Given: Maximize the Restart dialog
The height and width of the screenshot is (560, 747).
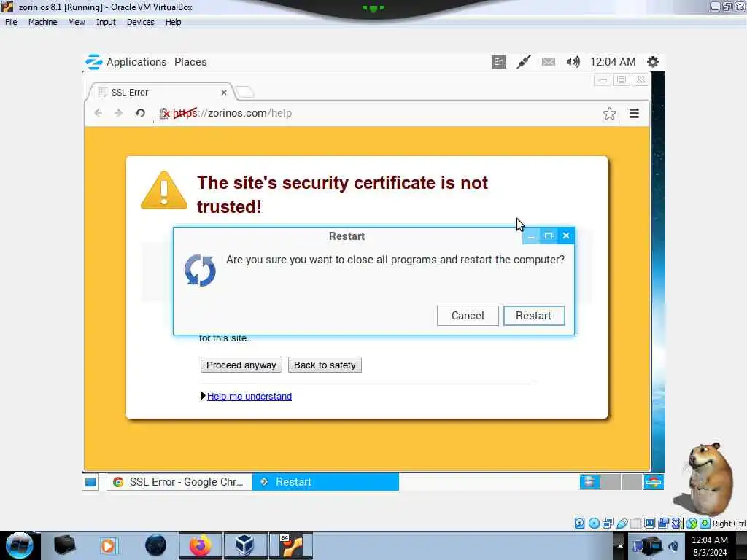Looking at the screenshot, I should (x=549, y=236).
